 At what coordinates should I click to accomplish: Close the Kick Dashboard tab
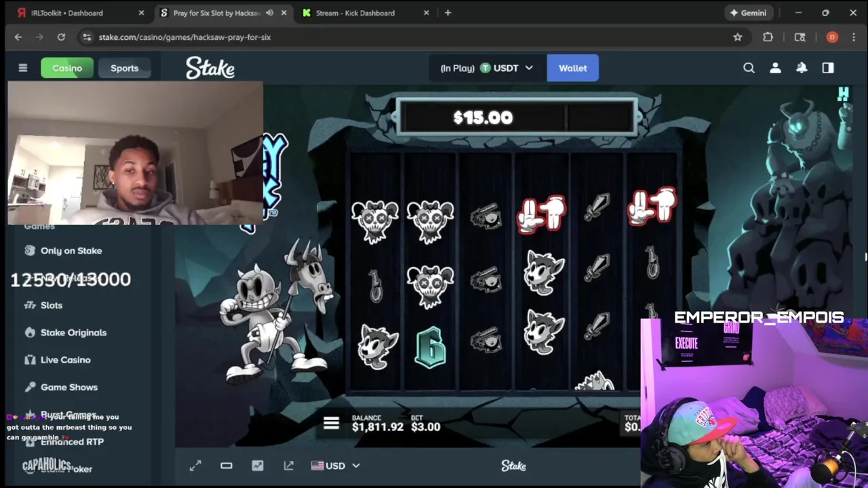coord(426,13)
